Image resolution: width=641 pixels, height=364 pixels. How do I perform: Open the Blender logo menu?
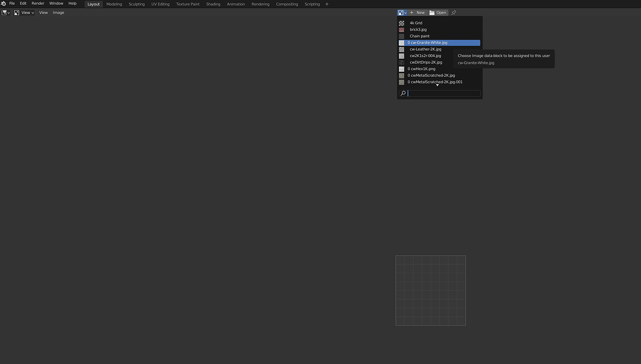click(3, 4)
